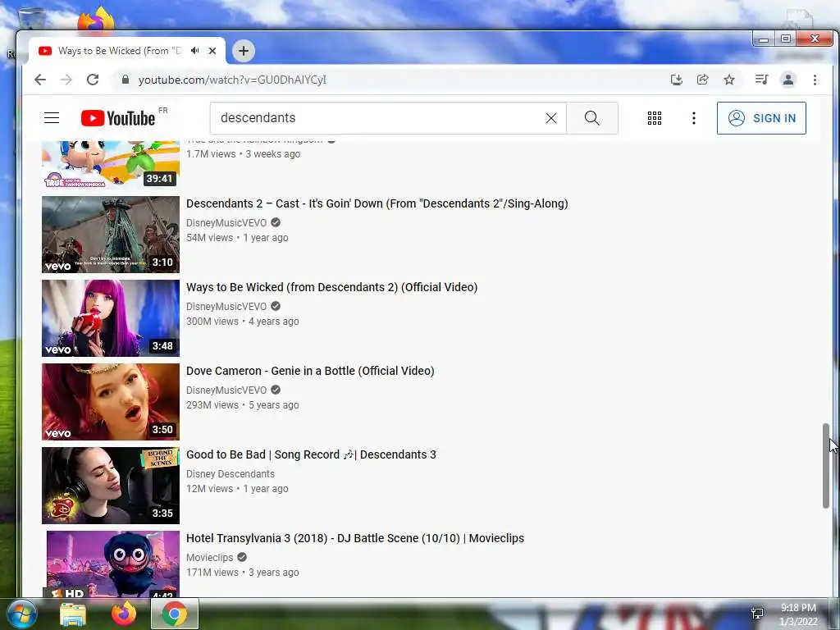Visit the Disney Descendants channel
The image size is (840, 630).
pyautogui.click(x=231, y=473)
